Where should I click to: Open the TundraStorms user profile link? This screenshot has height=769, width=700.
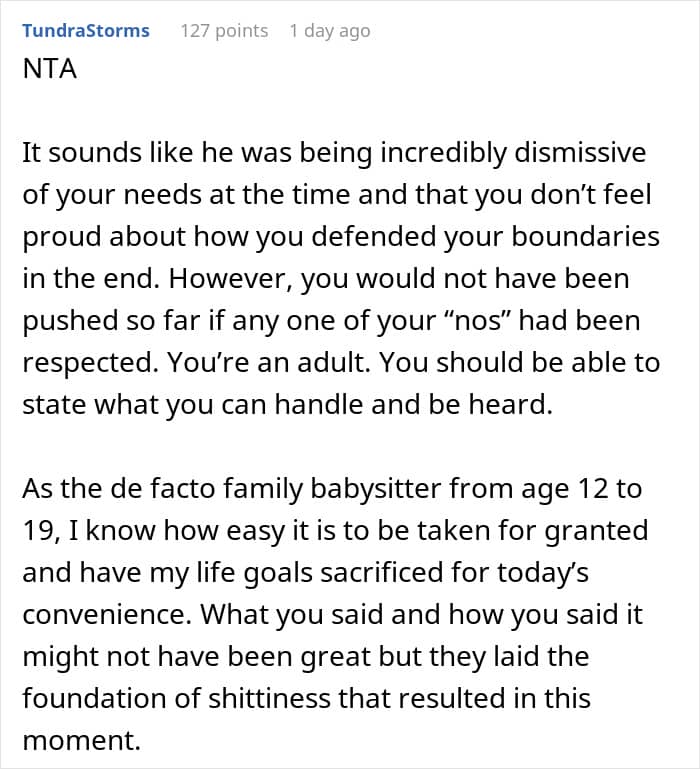tap(86, 31)
